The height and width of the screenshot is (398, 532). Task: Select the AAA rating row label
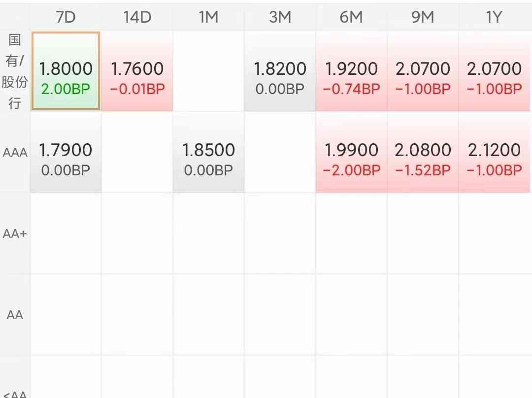coord(15,153)
